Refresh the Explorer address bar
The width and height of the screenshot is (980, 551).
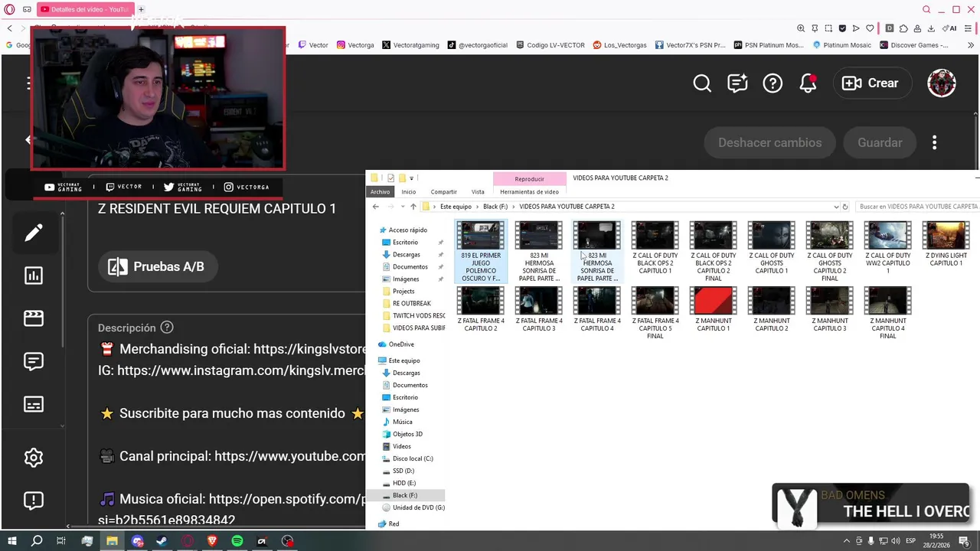845,207
